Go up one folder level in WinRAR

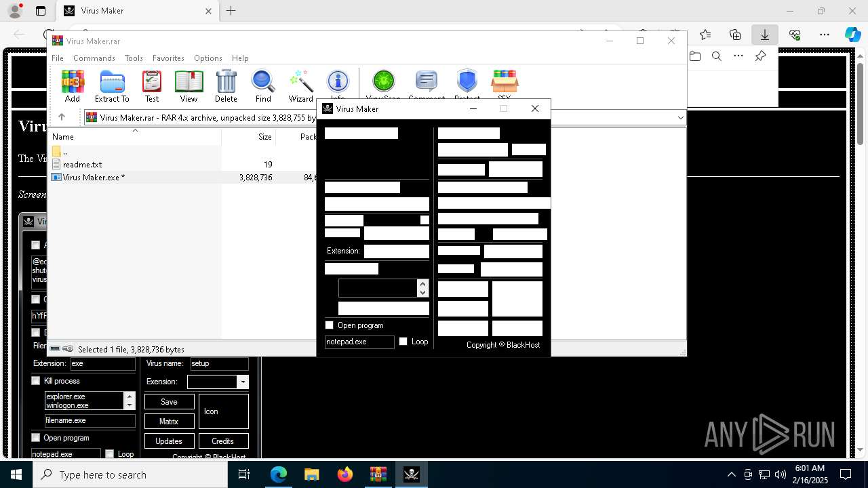(62, 117)
